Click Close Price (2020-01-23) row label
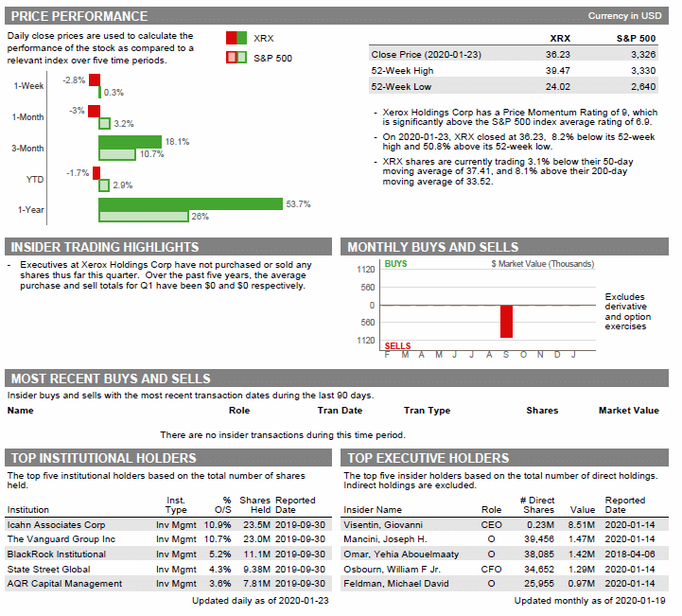 tap(427, 54)
